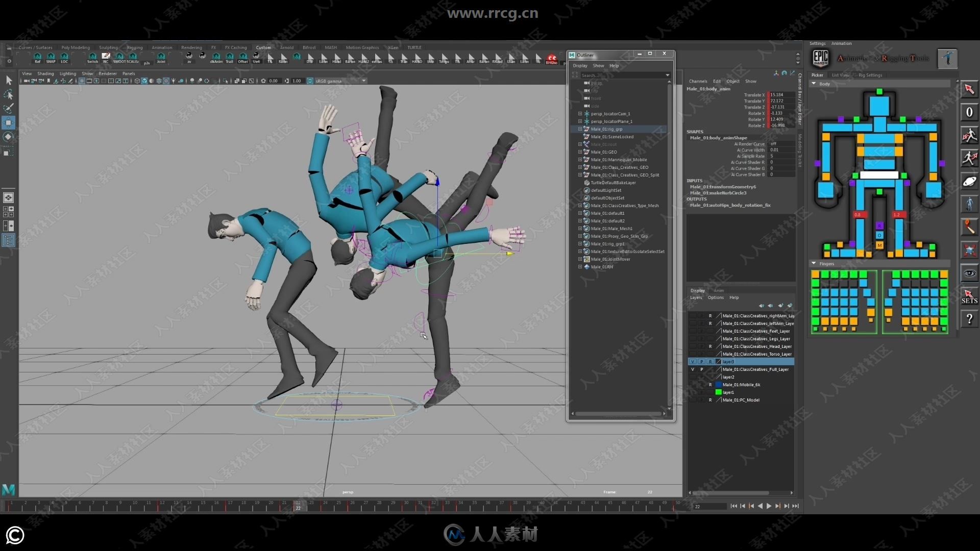Click the blue color swatch of Male_01:Mobile_6k
Image resolution: width=980 pixels, height=551 pixels.
coord(718,385)
